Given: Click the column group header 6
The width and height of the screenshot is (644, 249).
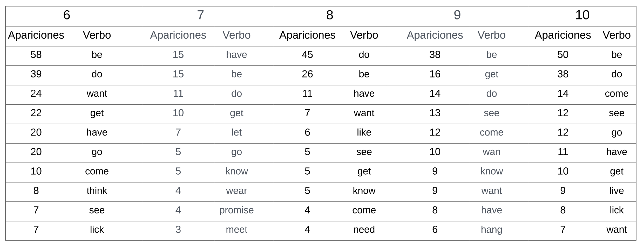Looking at the screenshot, I should tap(67, 15).
